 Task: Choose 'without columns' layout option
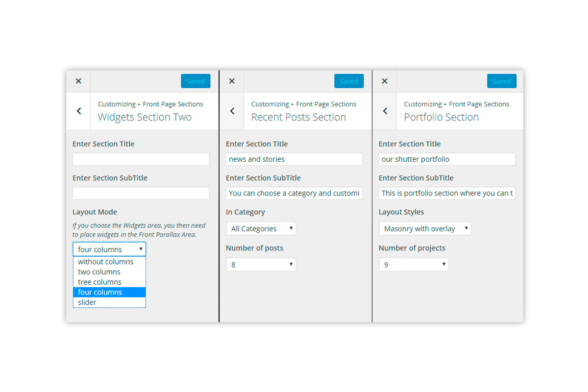[x=109, y=262]
